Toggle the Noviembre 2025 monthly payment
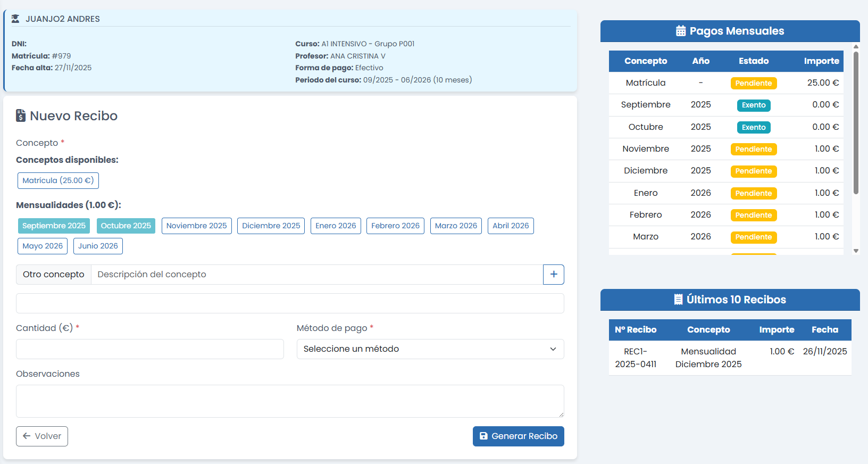This screenshot has width=868, height=464. click(x=196, y=226)
